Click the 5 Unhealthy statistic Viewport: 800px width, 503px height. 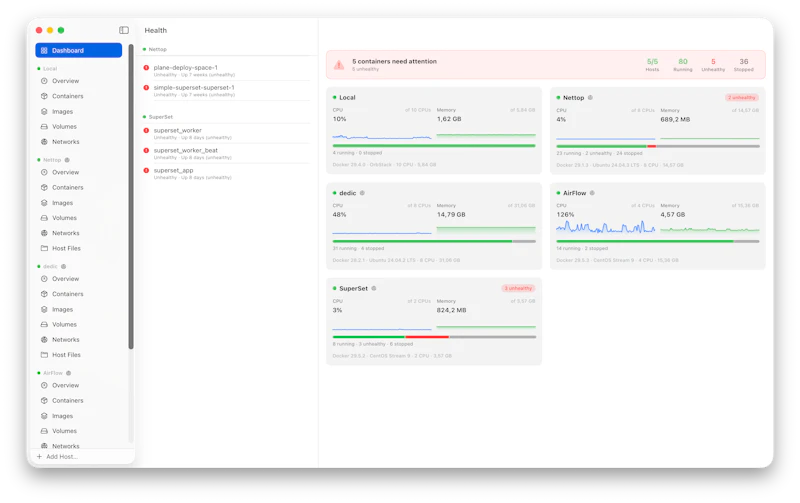pyautogui.click(x=713, y=64)
